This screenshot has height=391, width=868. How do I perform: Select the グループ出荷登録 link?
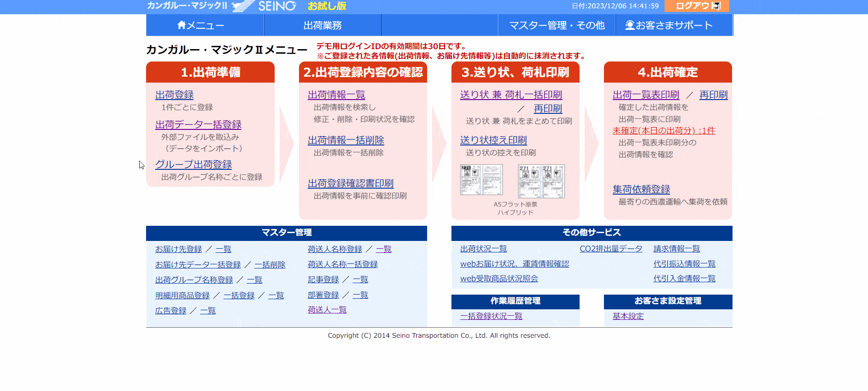tap(193, 164)
